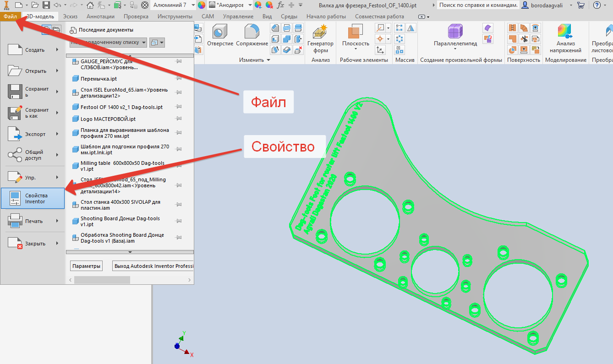Open recent file Перемычка.ipt
Viewport: 613px width, 364px height.
(x=99, y=79)
